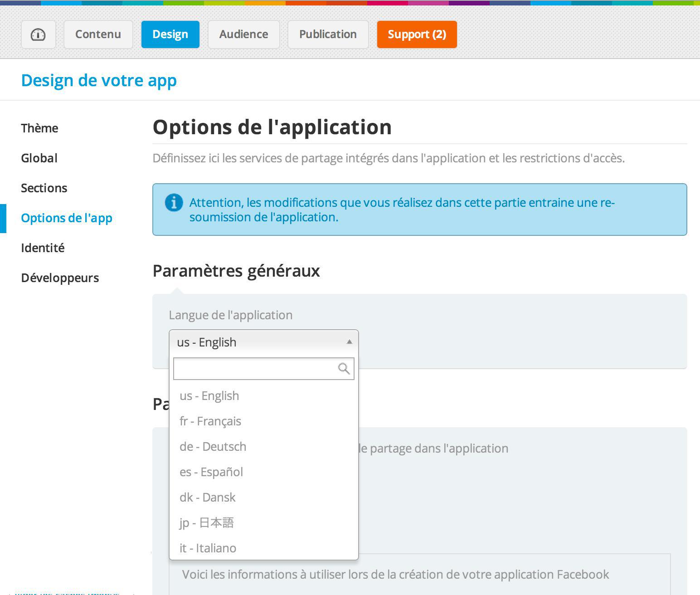The width and height of the screenshot is (700, 595).
Task: Select 'fr - Français' language option
Action: [x=210, y=421]
